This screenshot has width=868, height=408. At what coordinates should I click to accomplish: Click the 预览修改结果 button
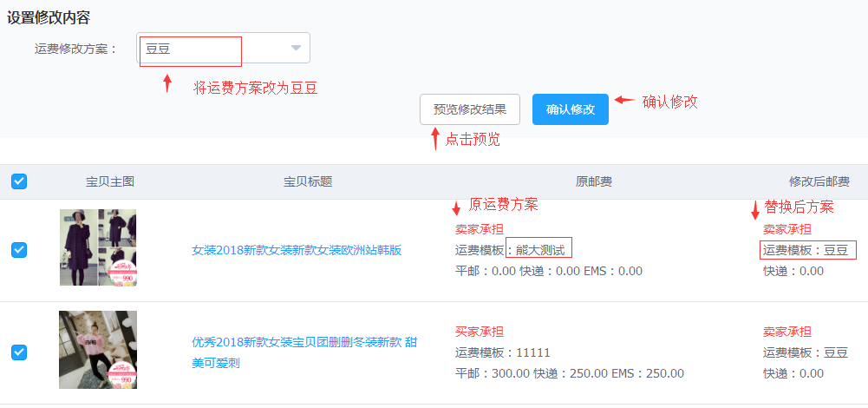[470, 109]
